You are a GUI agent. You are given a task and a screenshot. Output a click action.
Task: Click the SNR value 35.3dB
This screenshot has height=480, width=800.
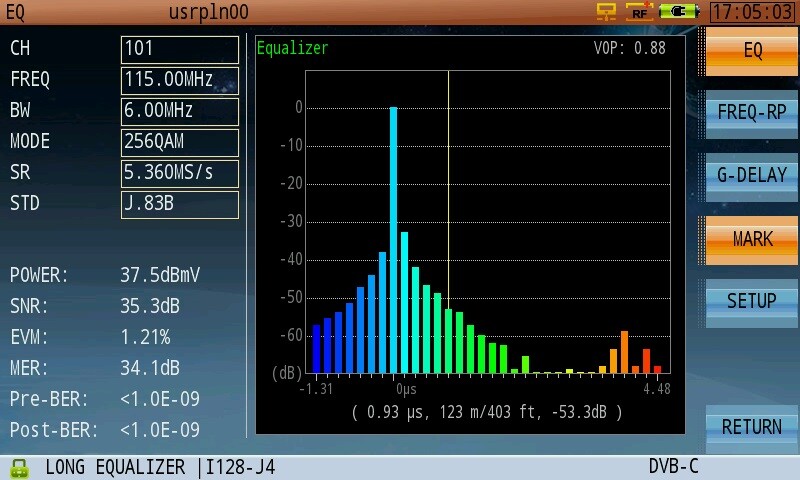150,307
